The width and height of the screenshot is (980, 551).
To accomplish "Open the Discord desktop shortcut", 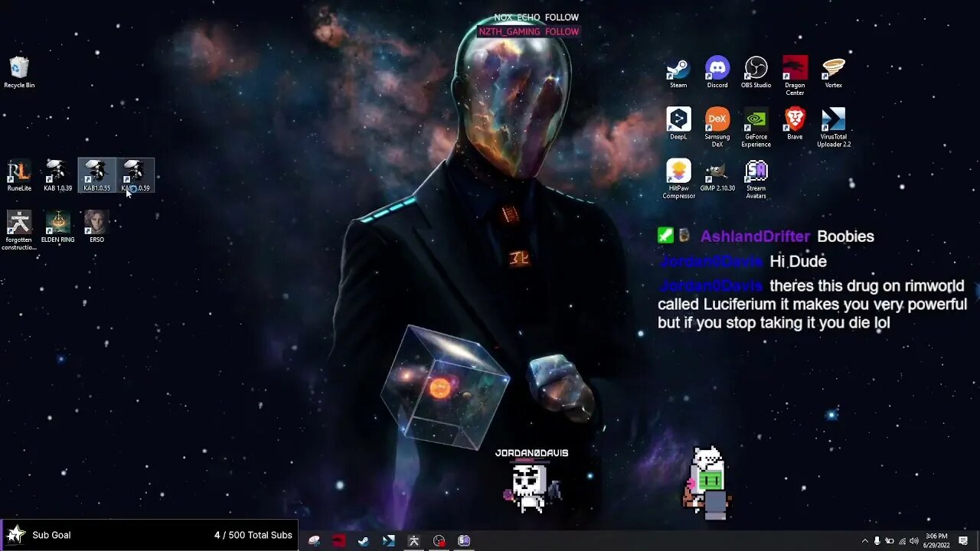I will tap(717, 73).
